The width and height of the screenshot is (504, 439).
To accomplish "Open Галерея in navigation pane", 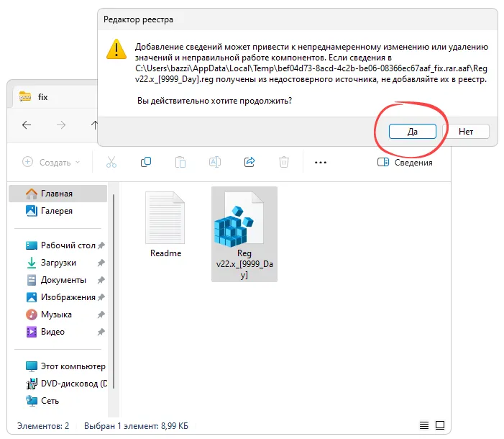I will click(58, 211).
